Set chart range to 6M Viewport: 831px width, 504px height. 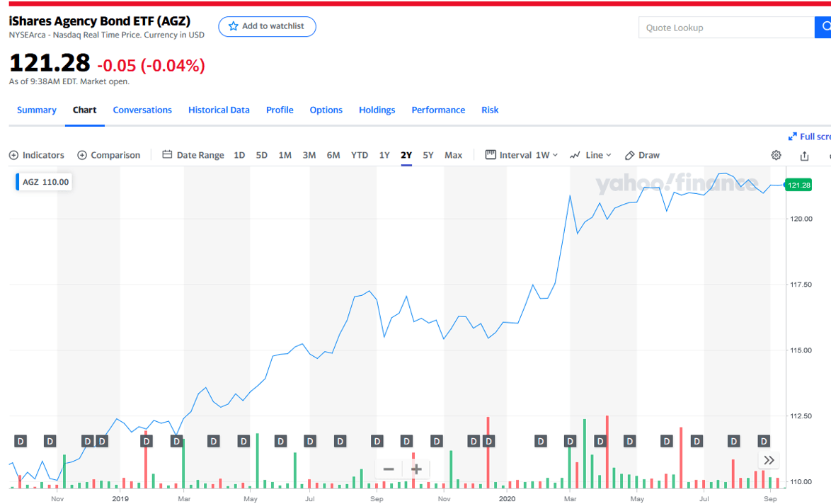[333, 155]
